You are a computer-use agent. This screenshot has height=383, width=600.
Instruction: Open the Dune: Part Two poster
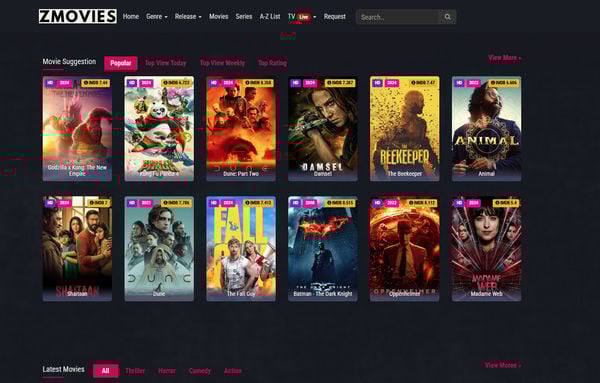point(241,129)
